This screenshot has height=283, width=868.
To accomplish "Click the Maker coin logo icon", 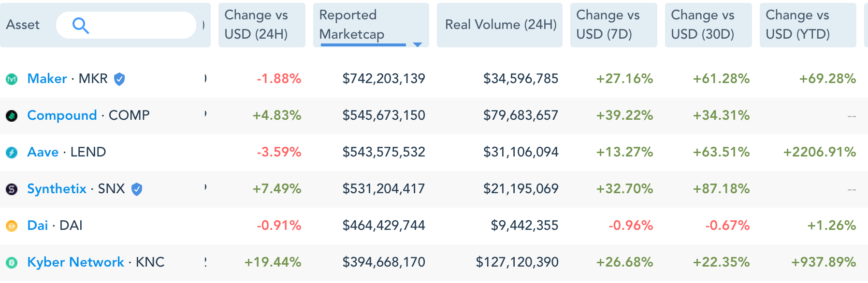I will click(x=12, y=79).
